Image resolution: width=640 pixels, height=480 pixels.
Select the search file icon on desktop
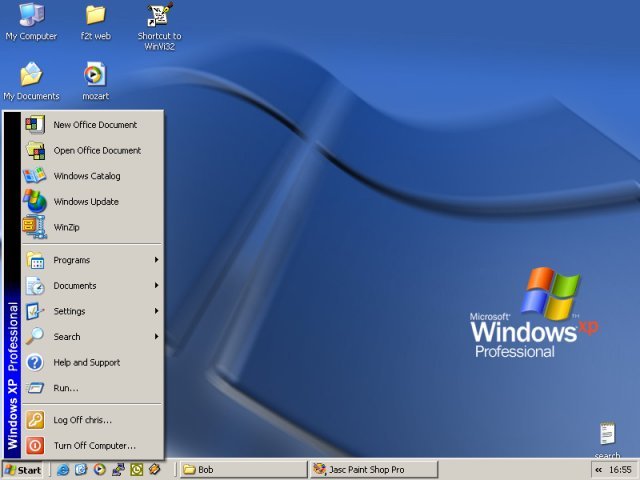coord(607,440)
